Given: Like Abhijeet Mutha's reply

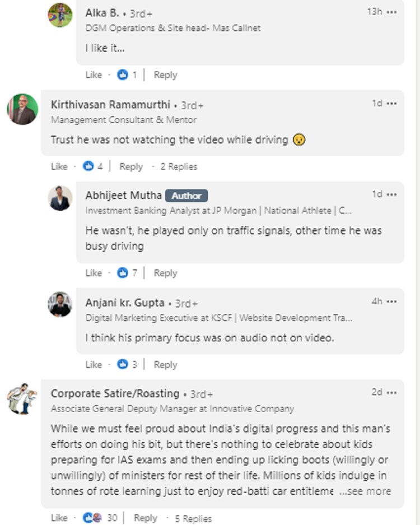Looking at the screenshot, I should pos(94,273).
